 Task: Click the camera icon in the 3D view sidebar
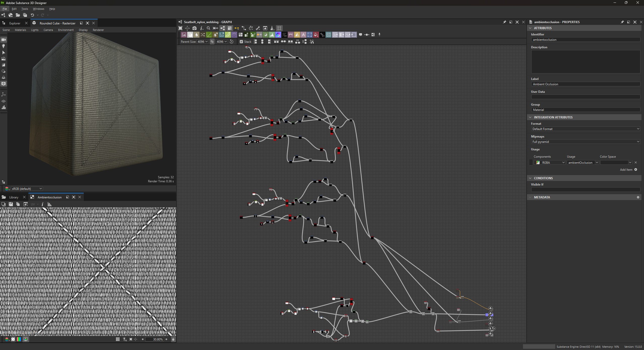coord(4,40)
